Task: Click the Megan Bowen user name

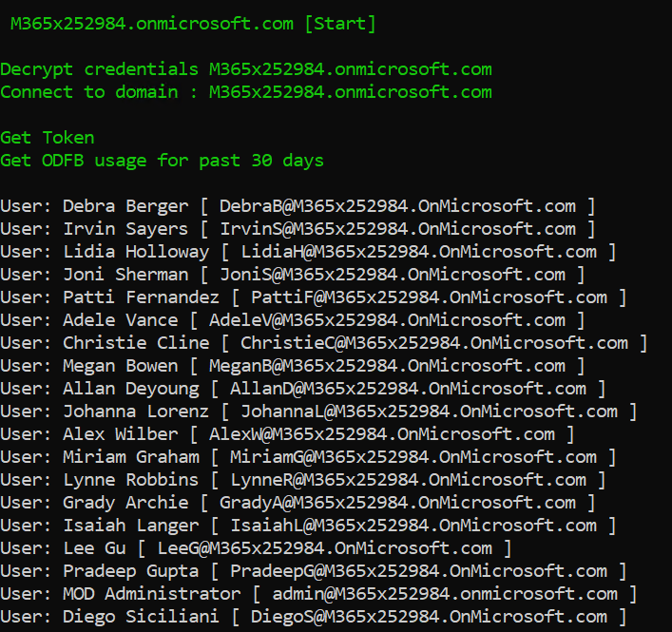Action: [120, 366]
